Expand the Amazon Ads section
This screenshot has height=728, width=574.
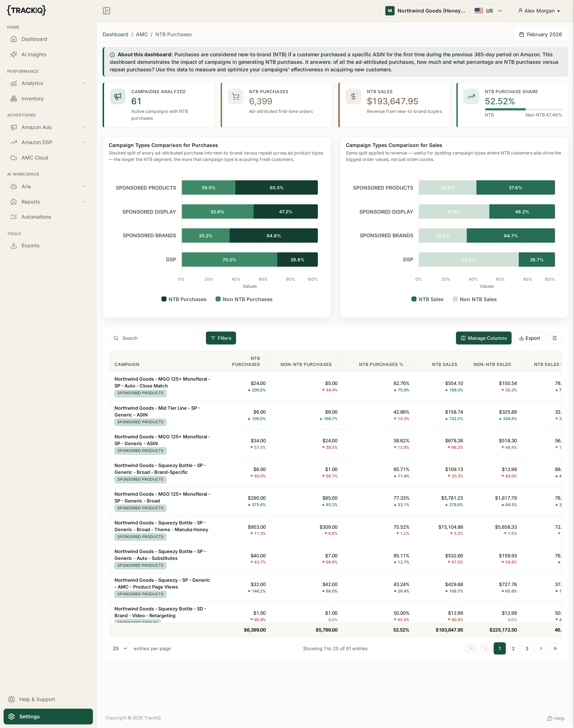pyautogui.click(x=48, y=127)
